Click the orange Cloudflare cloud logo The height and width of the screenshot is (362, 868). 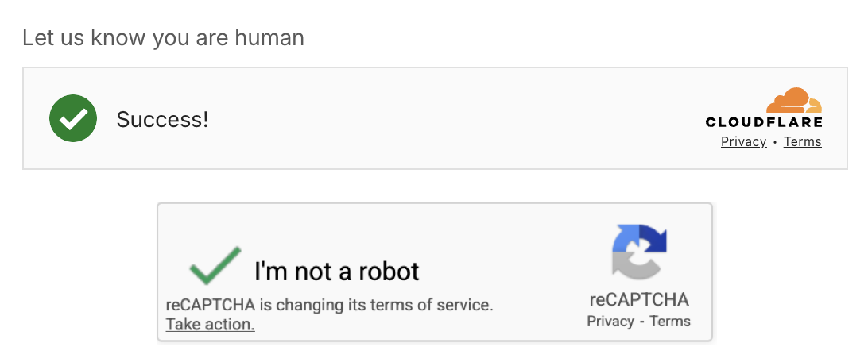coord(793,101)
